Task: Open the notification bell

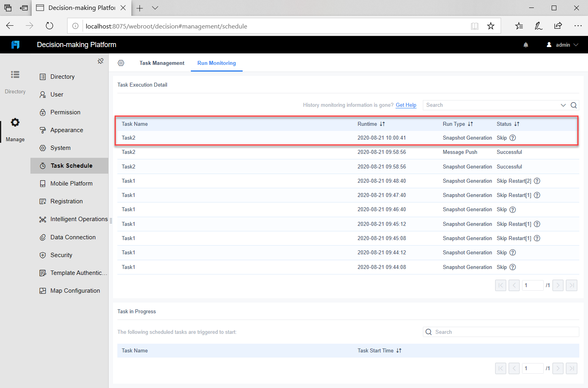Action: (x=526, y=44)
